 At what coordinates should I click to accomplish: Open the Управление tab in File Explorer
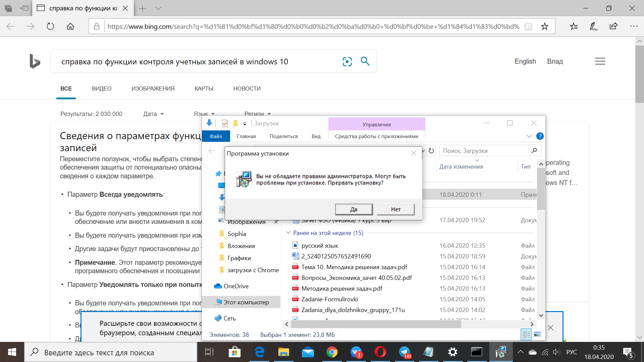pos(376,124)
